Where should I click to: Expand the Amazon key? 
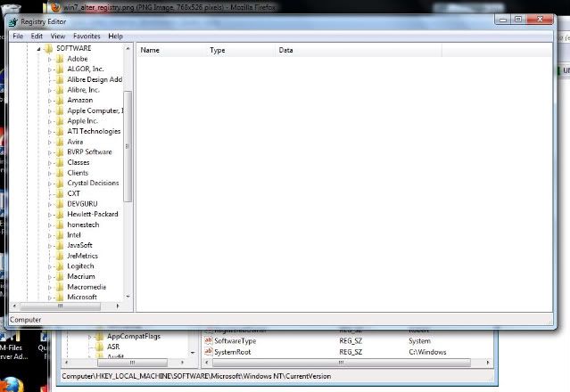click(50, 101)
